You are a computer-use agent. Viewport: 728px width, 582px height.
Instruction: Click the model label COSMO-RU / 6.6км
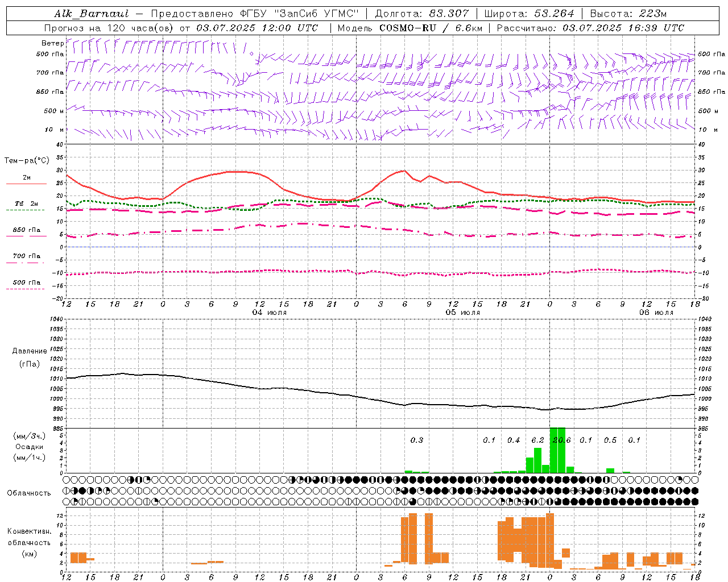click(431, 28)
